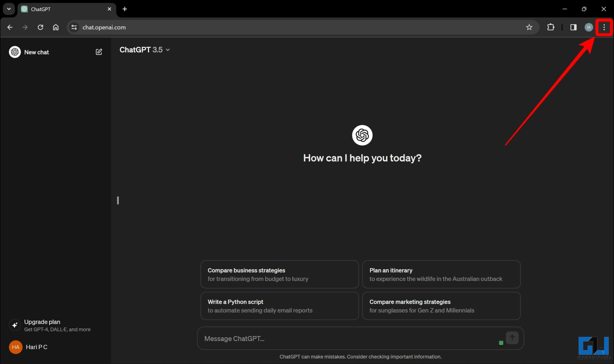Click the ChatGPT logo in the sidebar
The height and width of the screenshot is (364, 614).
[14, 52]
